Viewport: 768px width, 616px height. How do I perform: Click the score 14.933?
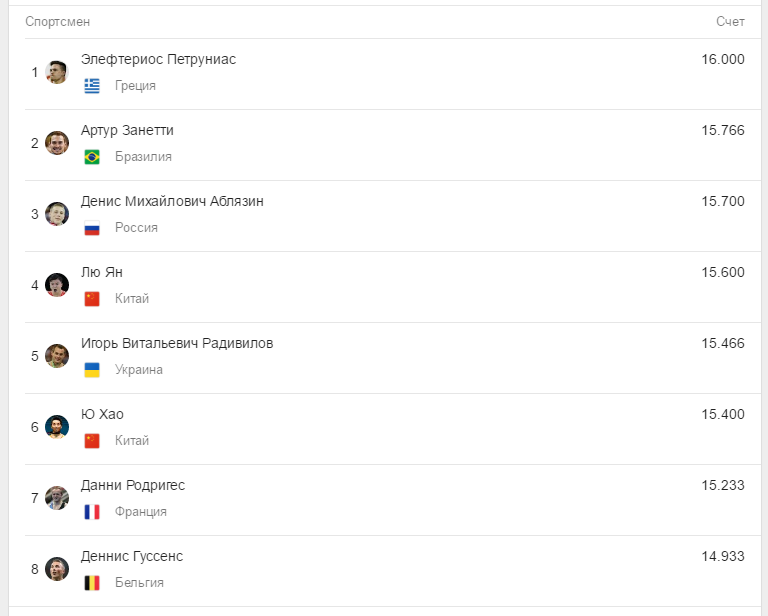tap(723, 556)
